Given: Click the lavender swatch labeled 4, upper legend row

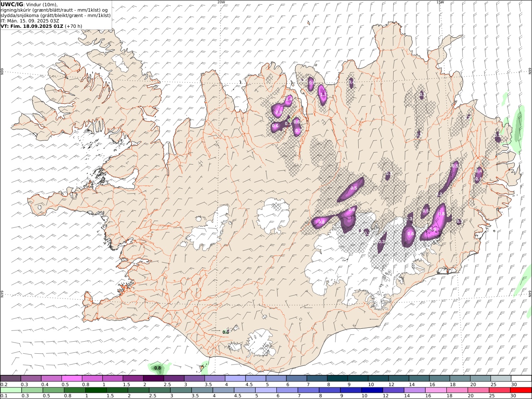Looking at the screenshot, I should 235,379.
